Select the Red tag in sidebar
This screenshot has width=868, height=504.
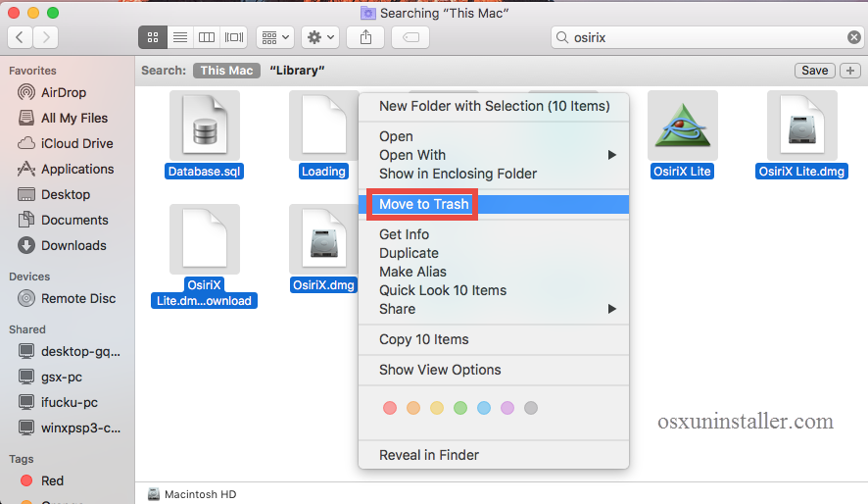pyautogui.click(x=42, y=480)
